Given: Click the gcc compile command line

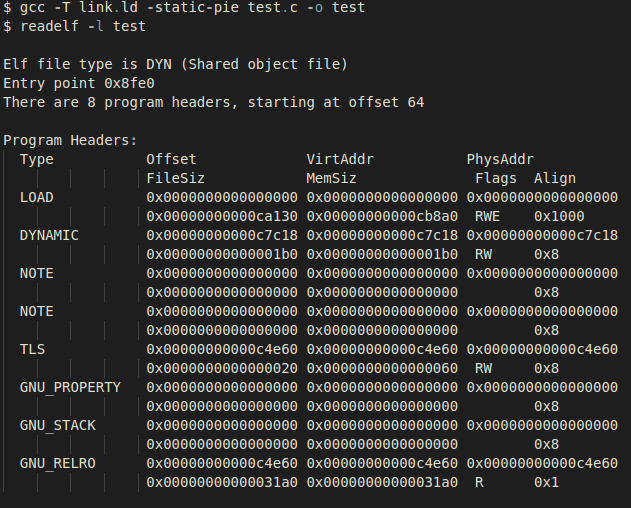Looking at the screenshot, I should 184,8.
